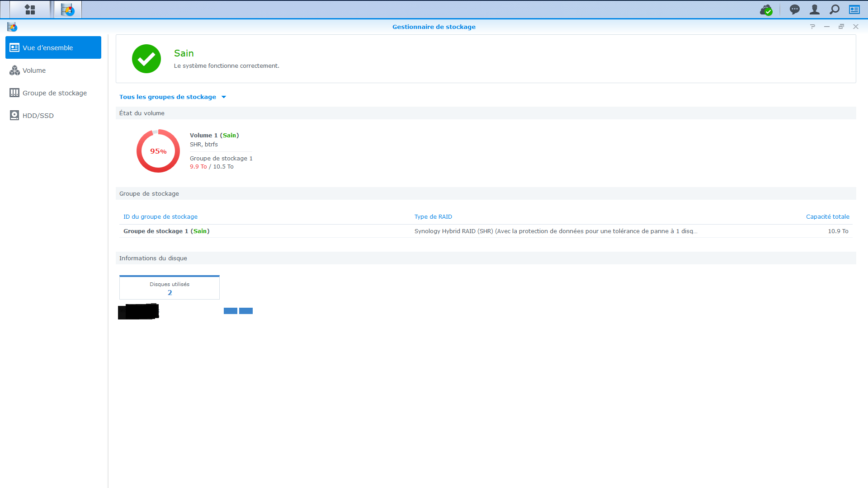Click the help question mark icon
Viewport: 868px width, 488px height.
pyautogui.click(x=812, y=27)
